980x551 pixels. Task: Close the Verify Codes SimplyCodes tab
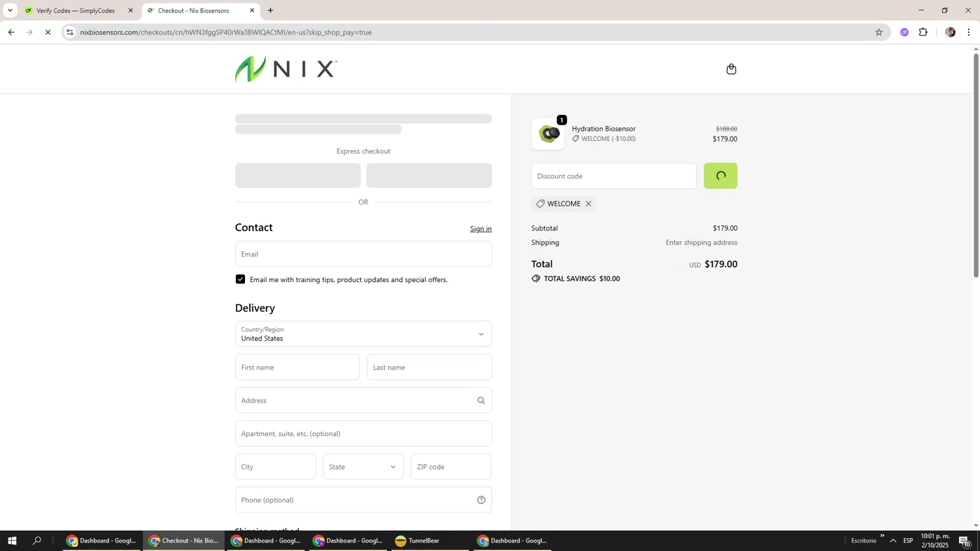tap(130, 10)
